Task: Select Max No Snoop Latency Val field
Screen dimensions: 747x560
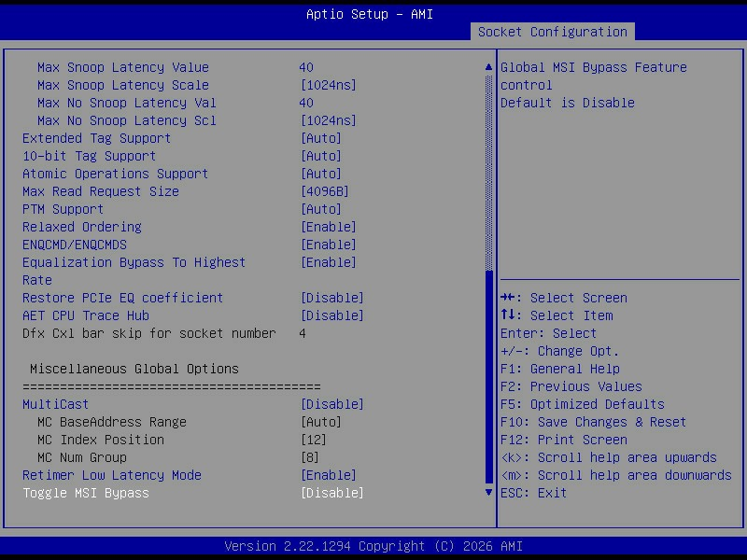Action: [x=306, y=103]
